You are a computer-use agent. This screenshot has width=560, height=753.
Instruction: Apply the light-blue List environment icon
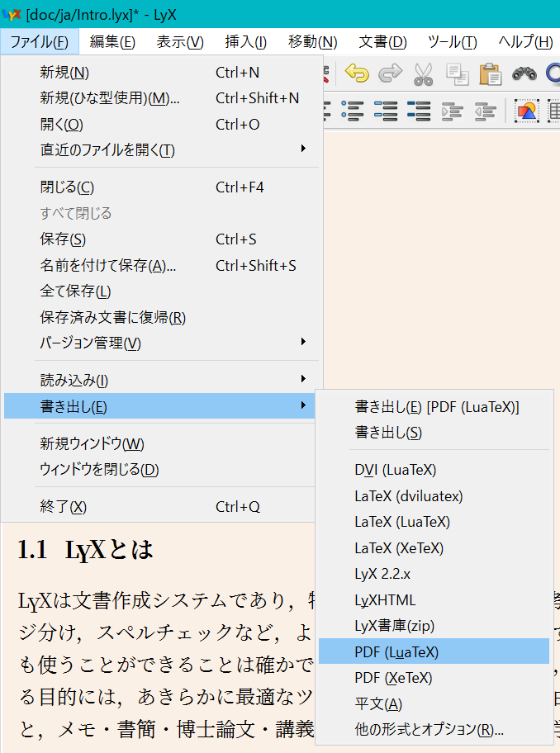click(x=386, y=111)
